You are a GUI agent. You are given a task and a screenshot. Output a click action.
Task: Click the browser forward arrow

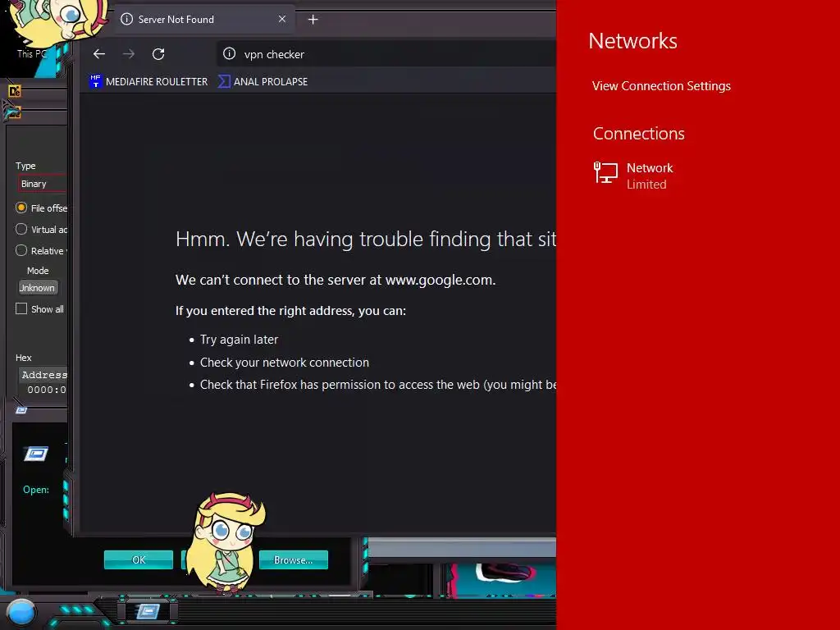[x=129, y=54]
